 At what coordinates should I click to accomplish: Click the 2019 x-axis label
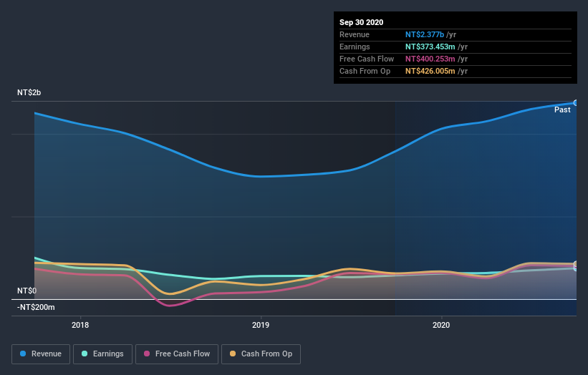pyautogui.click(x=261, y=325)
